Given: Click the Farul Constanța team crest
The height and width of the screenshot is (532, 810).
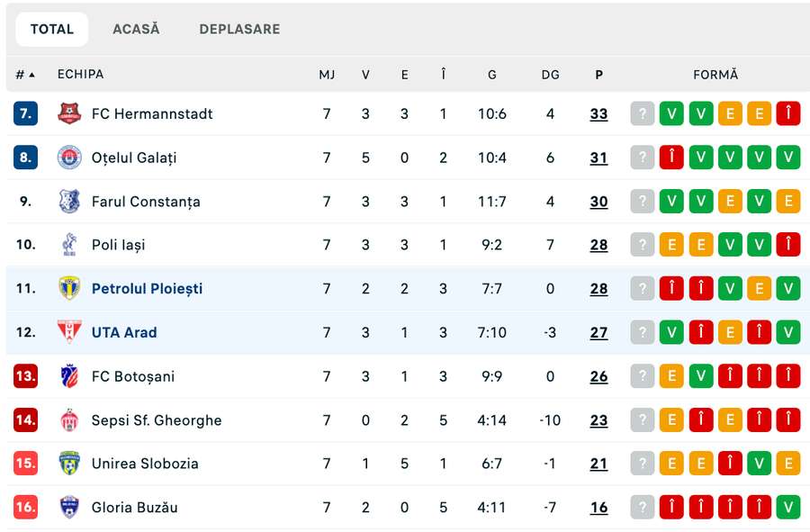Looking at the screenshot, I should pos(69,201).
